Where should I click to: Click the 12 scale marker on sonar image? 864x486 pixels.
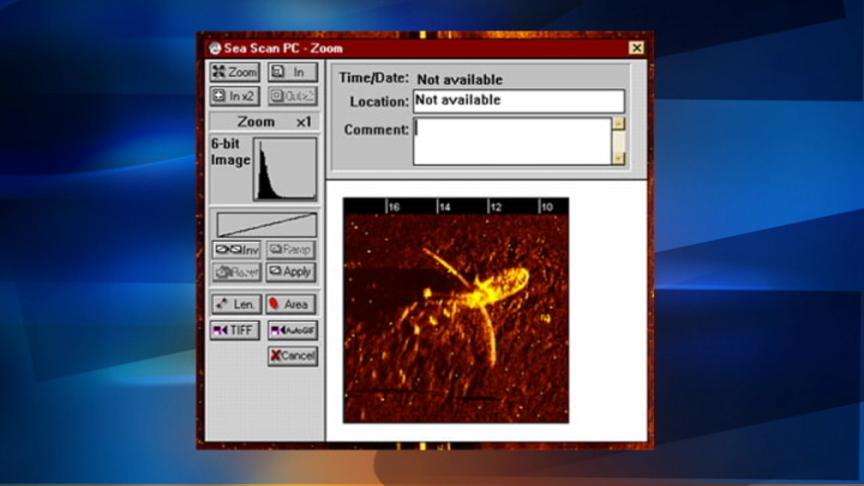[x=495, y=207]
